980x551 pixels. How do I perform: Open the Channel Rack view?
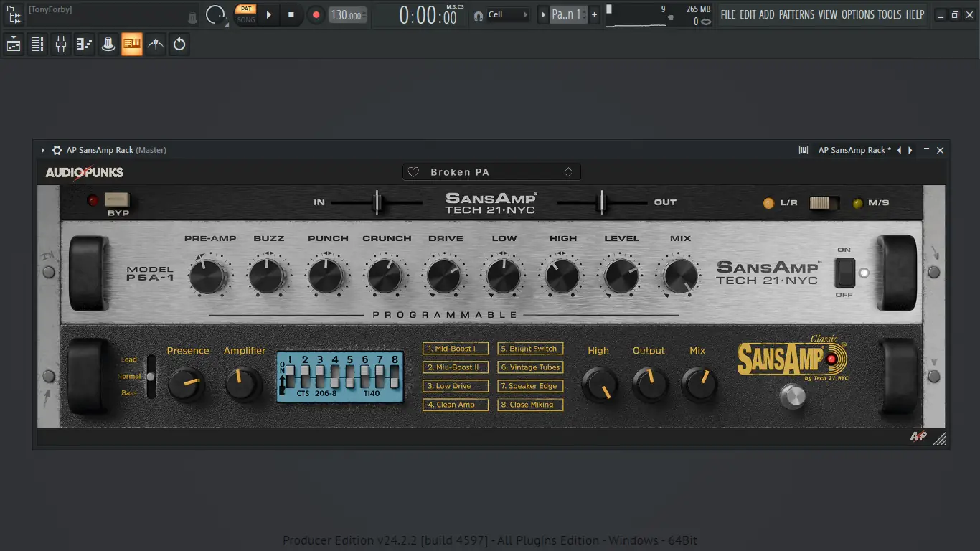[x=37, y=44]
